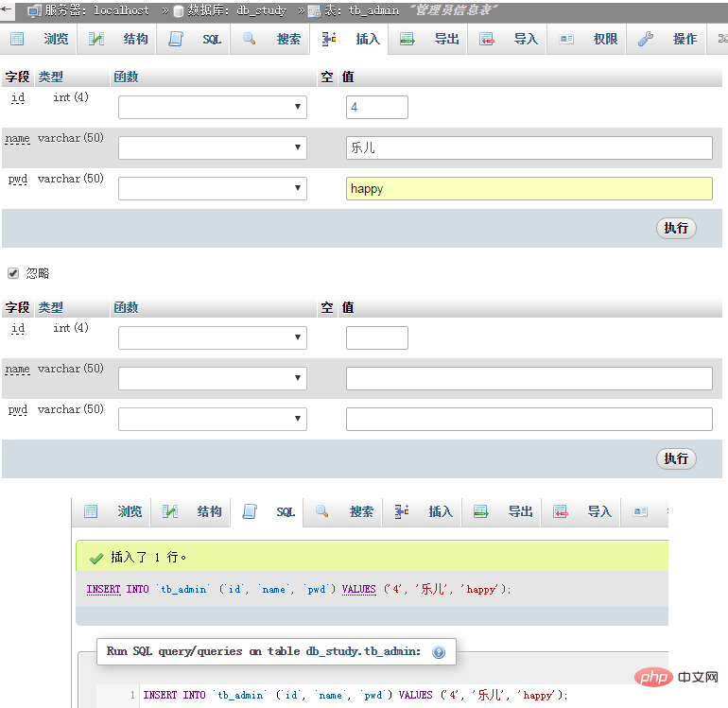
Task: Open the 搜索 tab in the lower tab bar
Action: (342, 511)
